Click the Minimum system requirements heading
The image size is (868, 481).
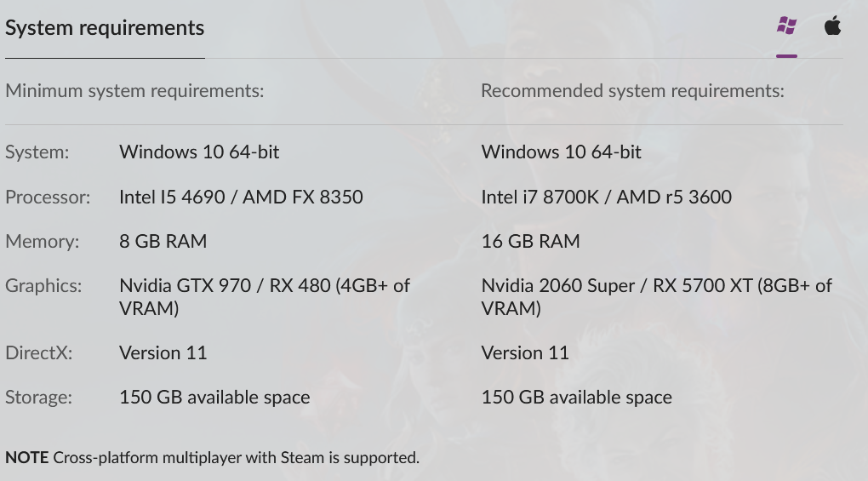point(134,91)
